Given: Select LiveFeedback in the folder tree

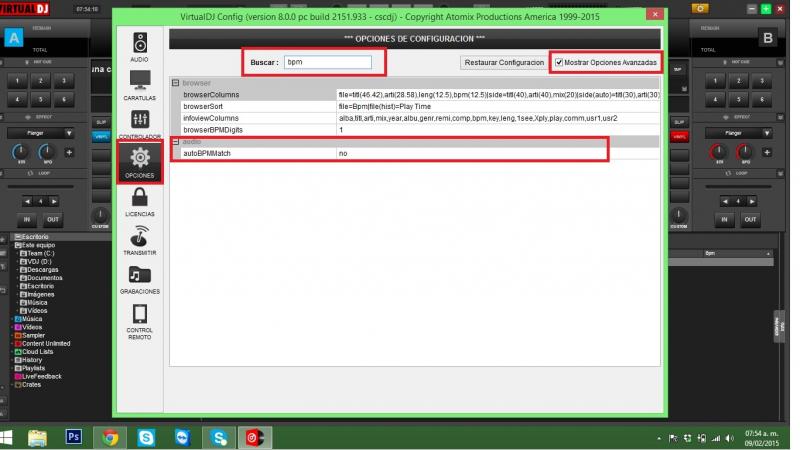Looking at the screenshot, I should [38, 376].
